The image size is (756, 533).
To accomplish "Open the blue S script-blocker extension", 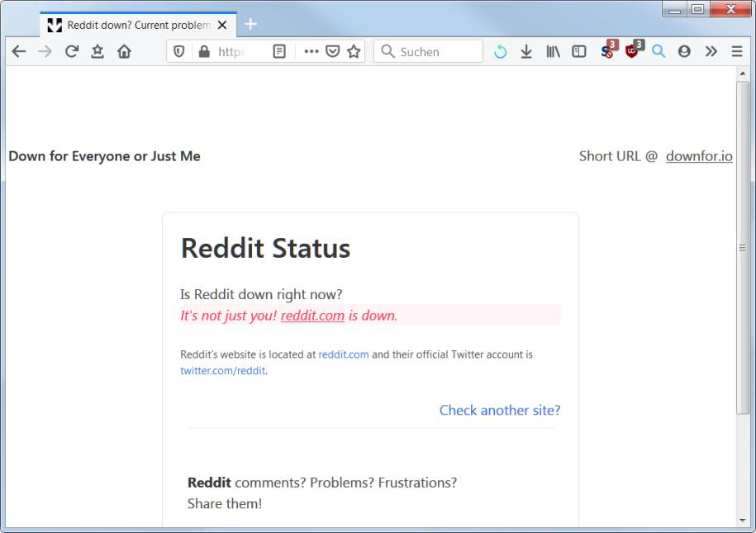I will point(607,50).
